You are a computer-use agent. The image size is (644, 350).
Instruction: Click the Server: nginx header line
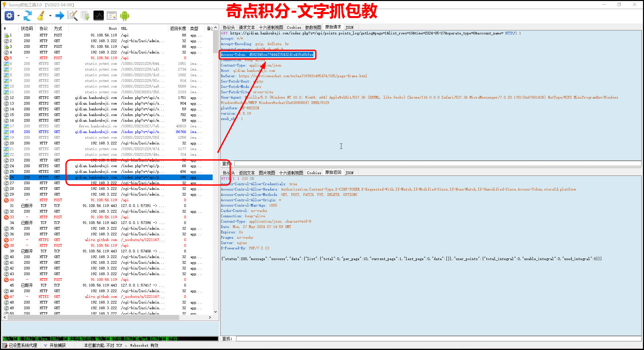click(x=234, y=243)
